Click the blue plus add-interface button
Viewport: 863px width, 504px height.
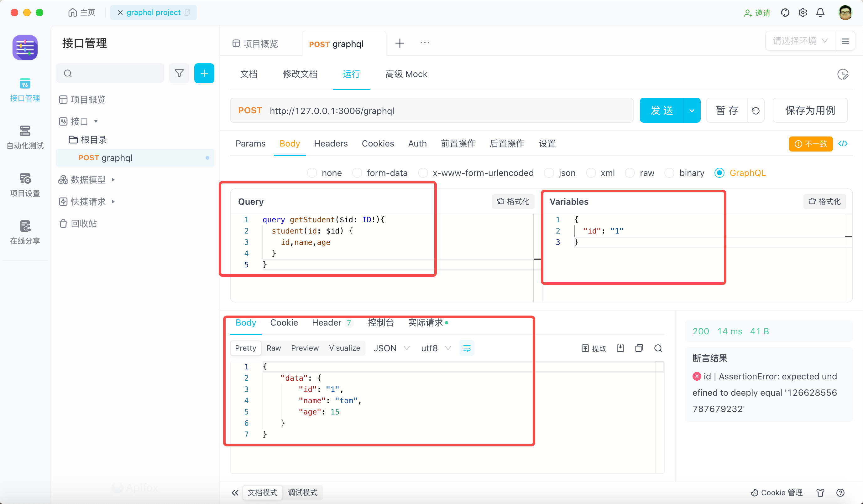[204, 73]
